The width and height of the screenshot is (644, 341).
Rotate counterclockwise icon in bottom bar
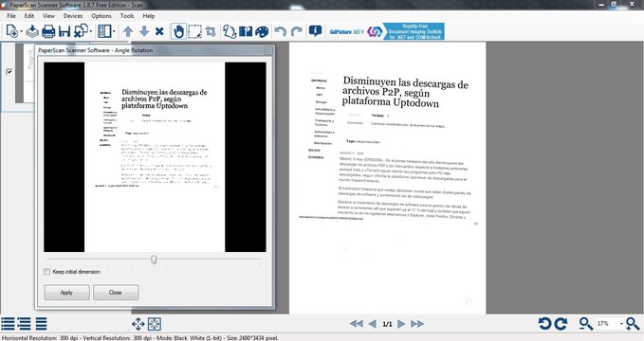click(545, 324)
